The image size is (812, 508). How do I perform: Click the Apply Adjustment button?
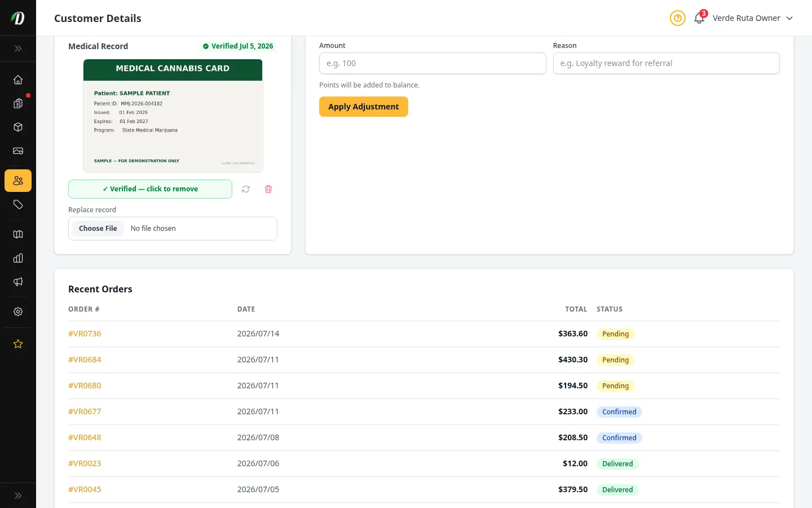364,107
